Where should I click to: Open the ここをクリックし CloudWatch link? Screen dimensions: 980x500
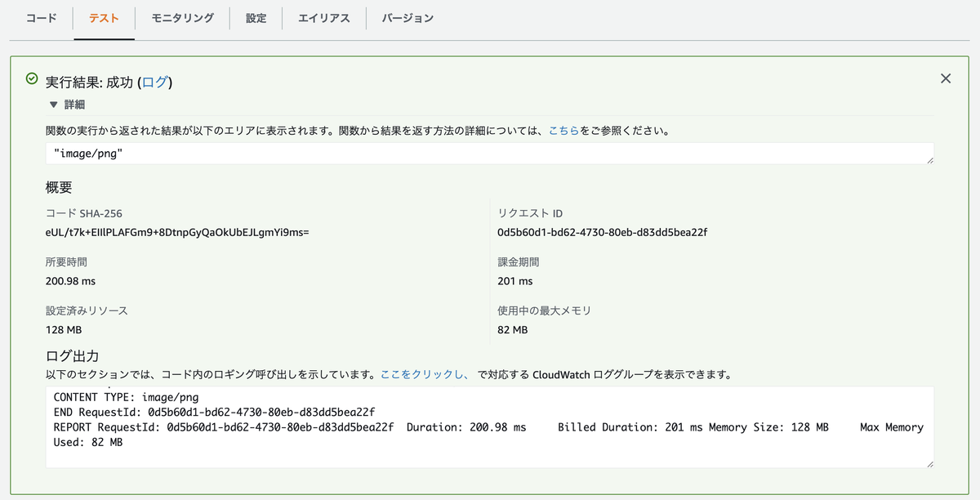pyautogui.click(x=424, y=375)
